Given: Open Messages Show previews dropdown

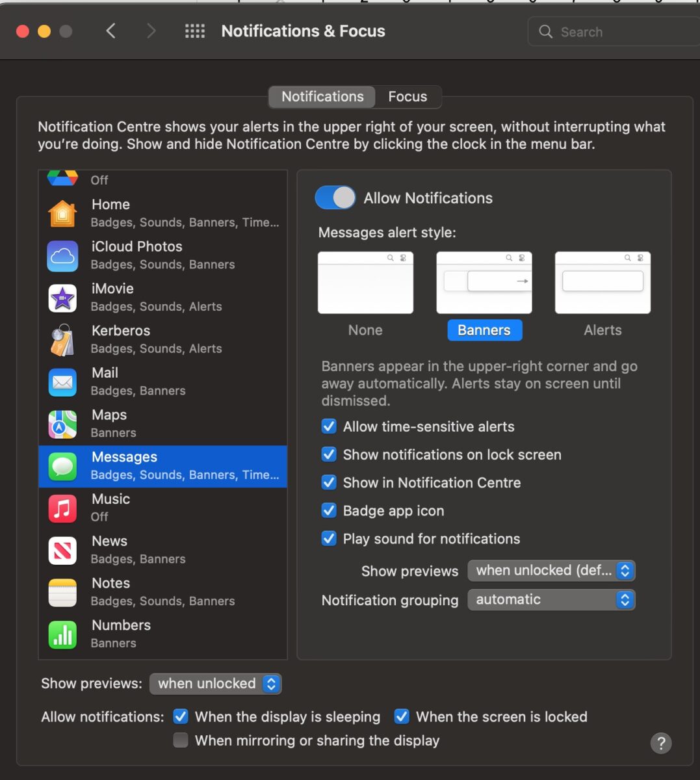Looking at the screenshot, I should pyautogui.click(x=551, y=571).
